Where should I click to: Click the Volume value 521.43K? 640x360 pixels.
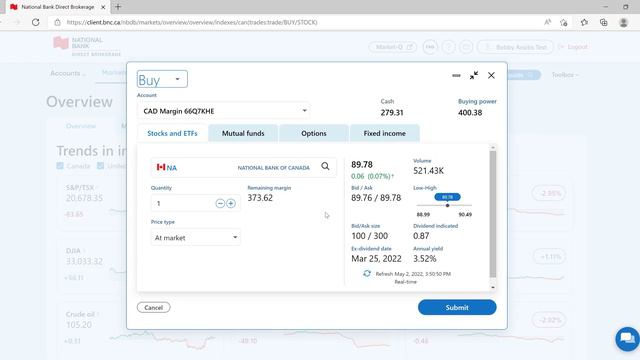tap(428, 171)
